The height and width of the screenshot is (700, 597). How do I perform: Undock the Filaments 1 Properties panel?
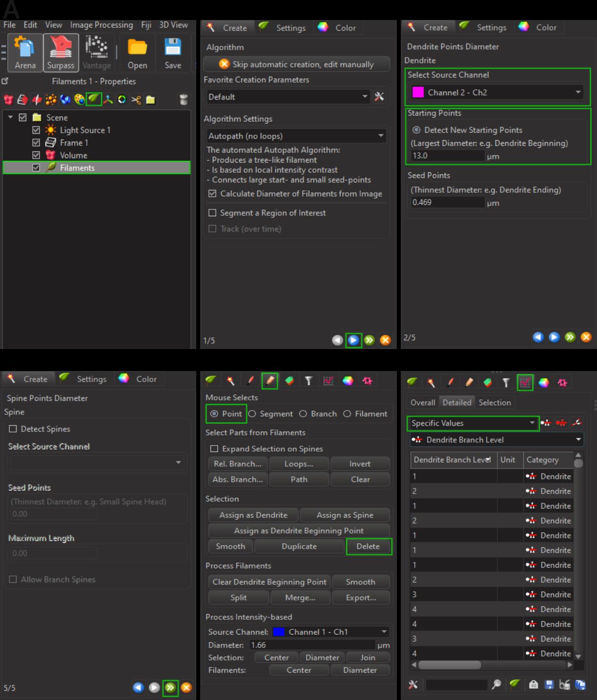coord(5,81)
